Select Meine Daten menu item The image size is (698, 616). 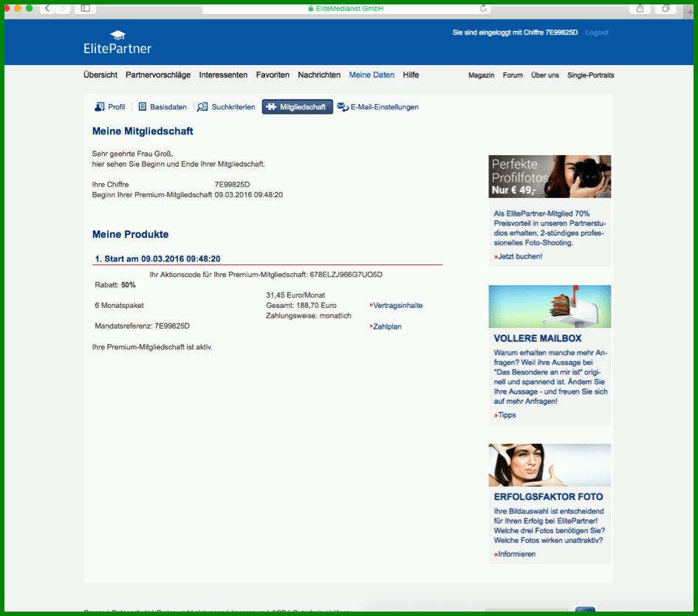click(x=372, y=75)
